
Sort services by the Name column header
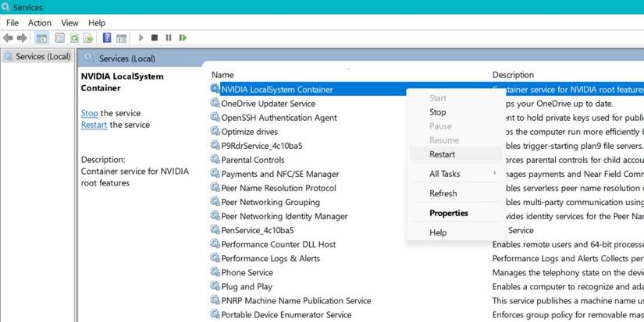[222, 75]
